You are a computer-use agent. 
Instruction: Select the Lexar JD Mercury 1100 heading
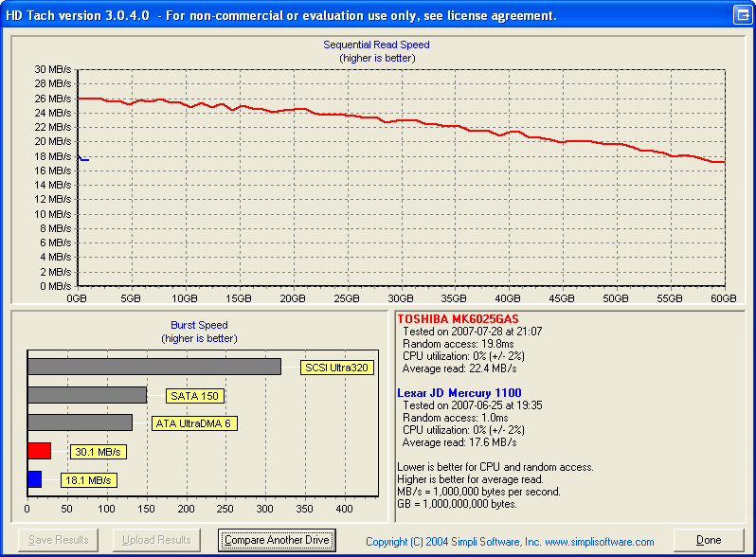459,393
